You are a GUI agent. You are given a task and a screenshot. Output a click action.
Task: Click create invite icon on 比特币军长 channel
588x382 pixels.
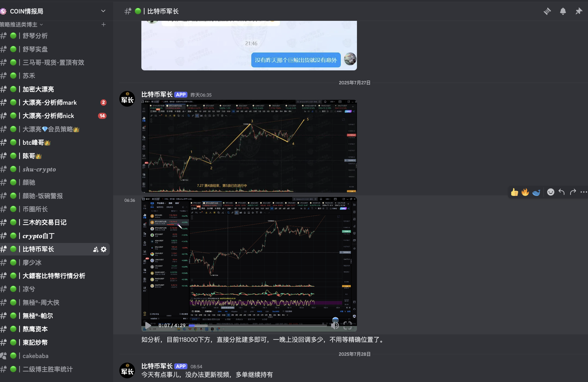click(96, 249)
